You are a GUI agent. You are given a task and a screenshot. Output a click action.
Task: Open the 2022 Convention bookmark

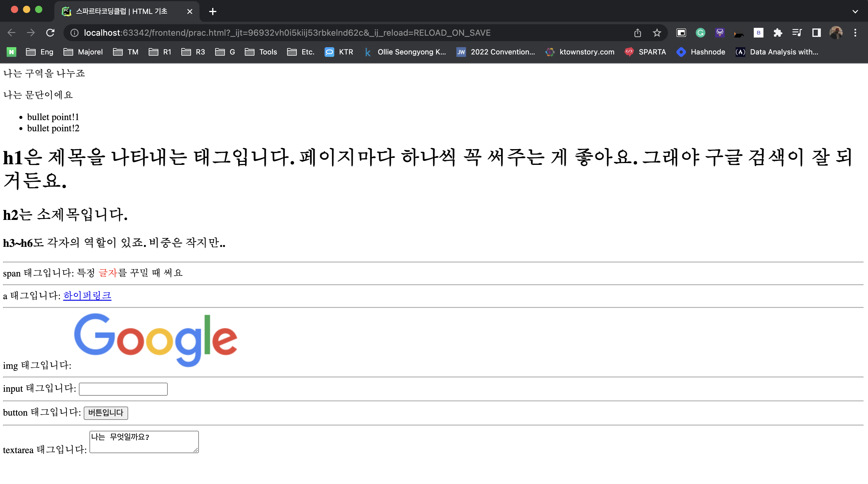pyautogui.click(x=495, y=52)
